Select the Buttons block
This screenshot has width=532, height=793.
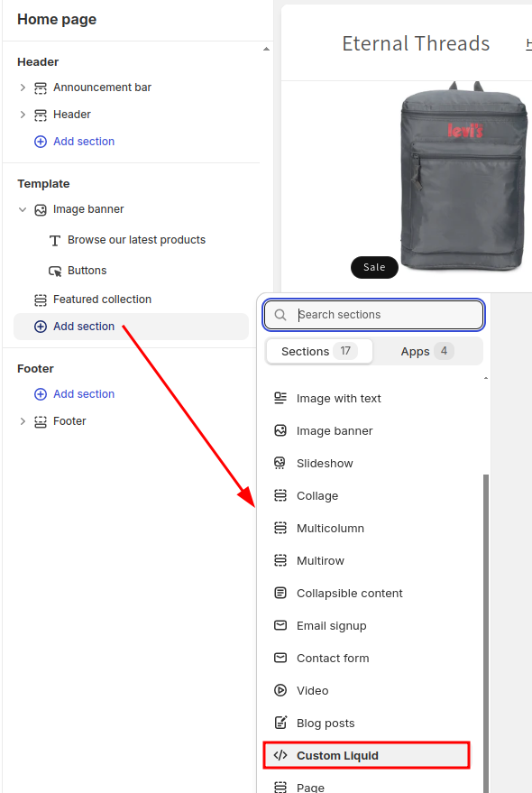(x=87, y=271)
